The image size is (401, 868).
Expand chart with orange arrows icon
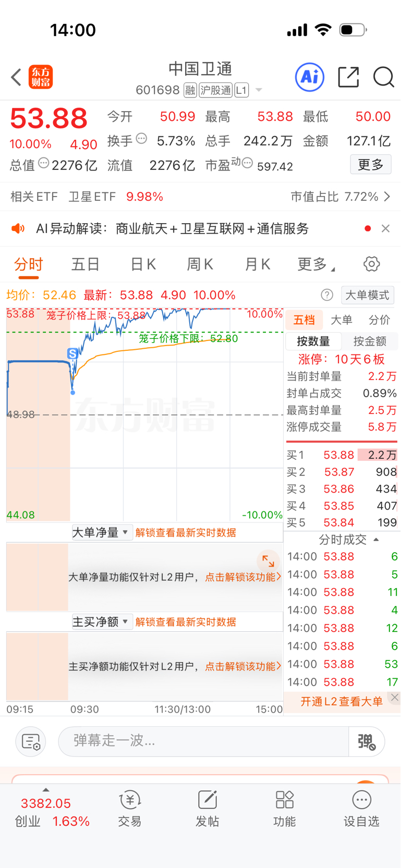(268, 561)
